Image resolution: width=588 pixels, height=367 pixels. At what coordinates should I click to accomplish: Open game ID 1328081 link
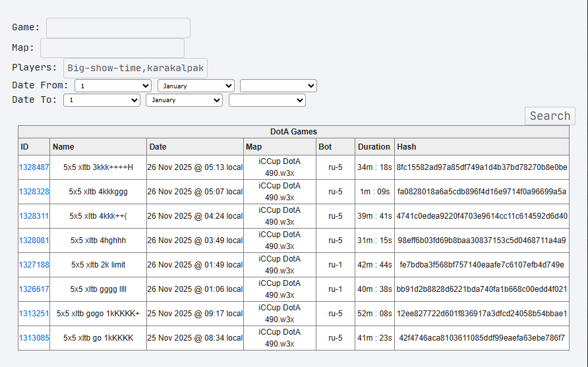[x=34, y=240]
